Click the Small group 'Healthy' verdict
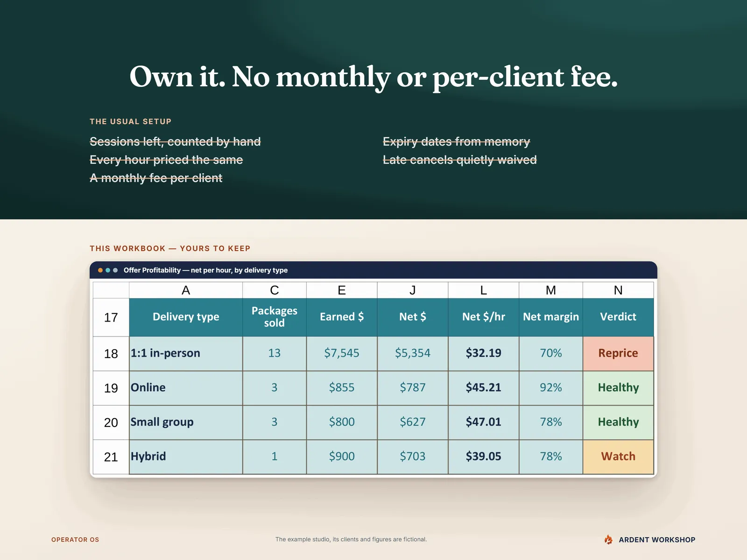Screen dimensions: 747x560 (x=618, y=422)
